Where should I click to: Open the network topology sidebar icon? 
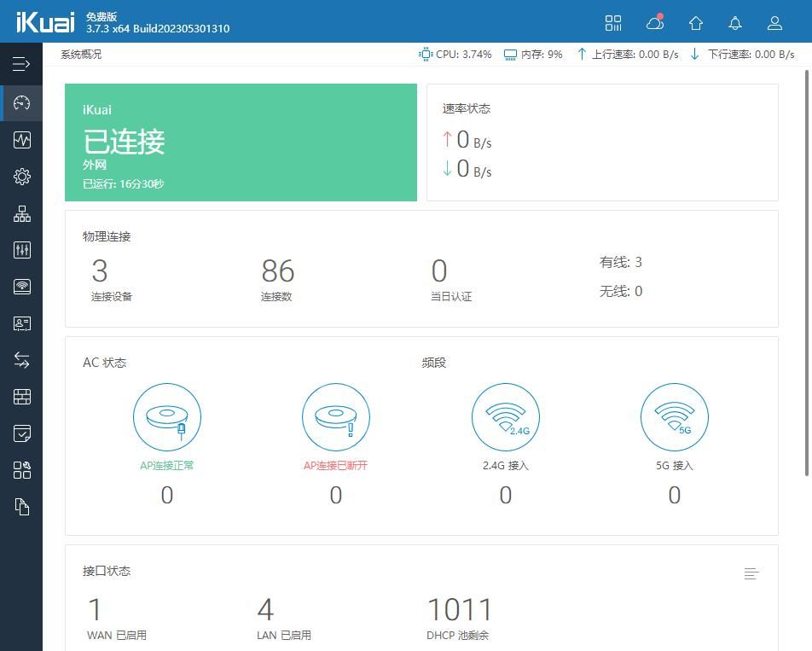[22, 213]
